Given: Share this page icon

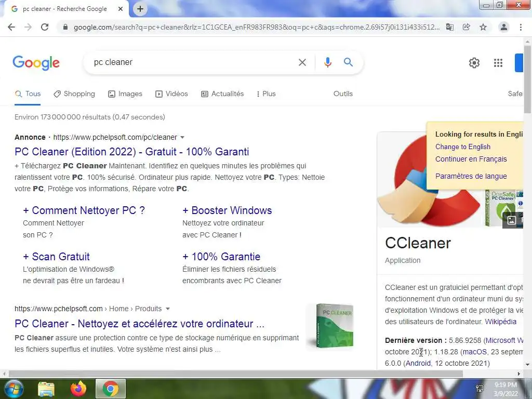Looking at the screenshot, I should 467,27.
